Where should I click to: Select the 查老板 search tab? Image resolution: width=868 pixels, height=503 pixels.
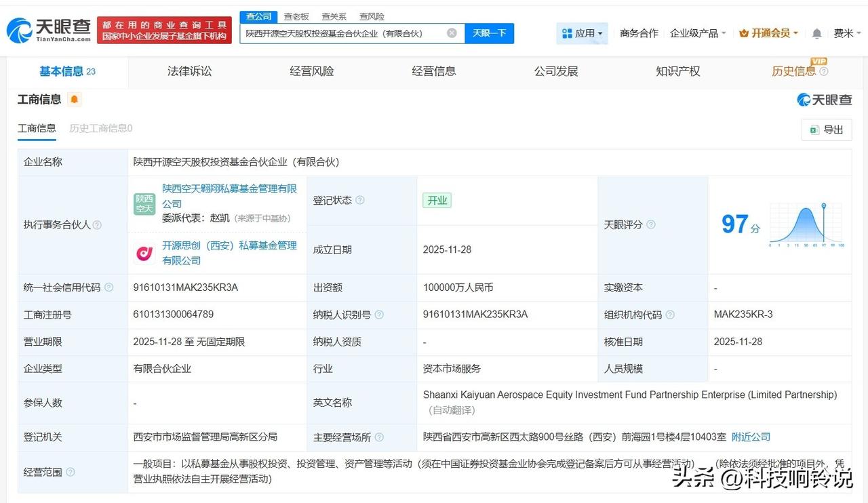[x=296, y=16]
